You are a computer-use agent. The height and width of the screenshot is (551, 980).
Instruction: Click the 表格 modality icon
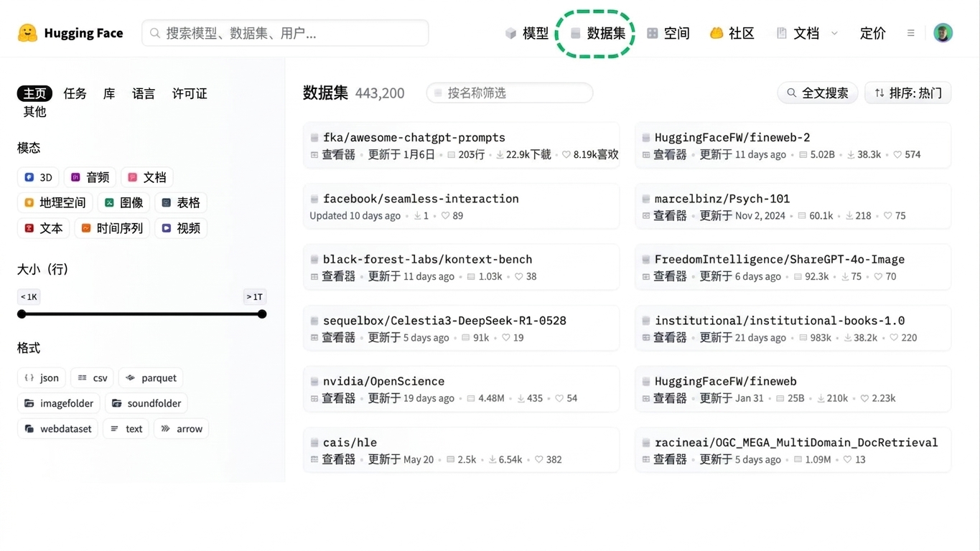point(167,203)
